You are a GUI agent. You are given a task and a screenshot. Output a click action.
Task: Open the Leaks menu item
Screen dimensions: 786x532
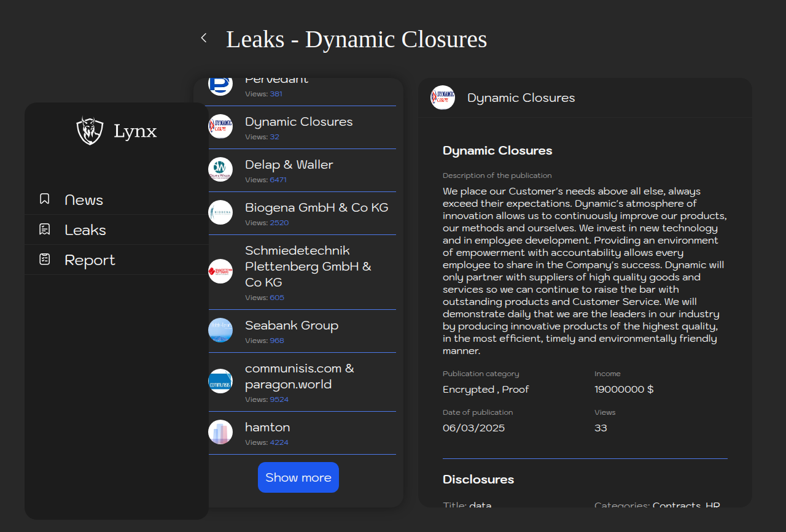click(x=85, y=230)
